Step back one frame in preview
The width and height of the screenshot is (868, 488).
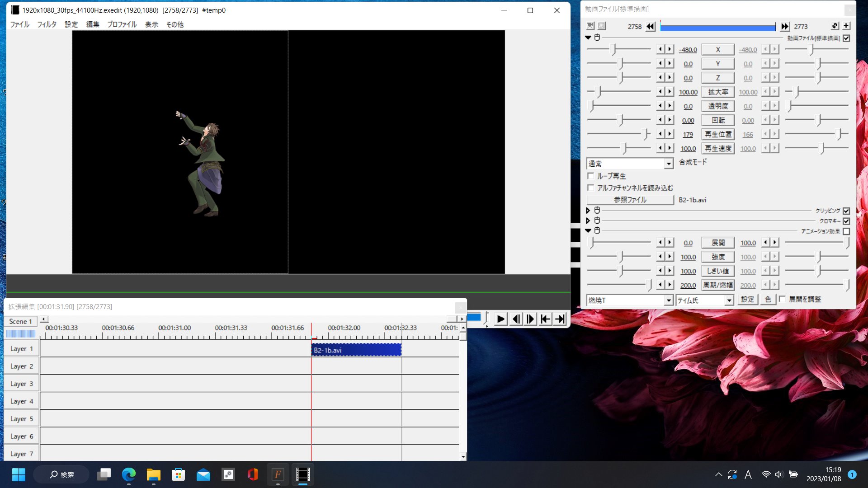(x=516, y=319)
